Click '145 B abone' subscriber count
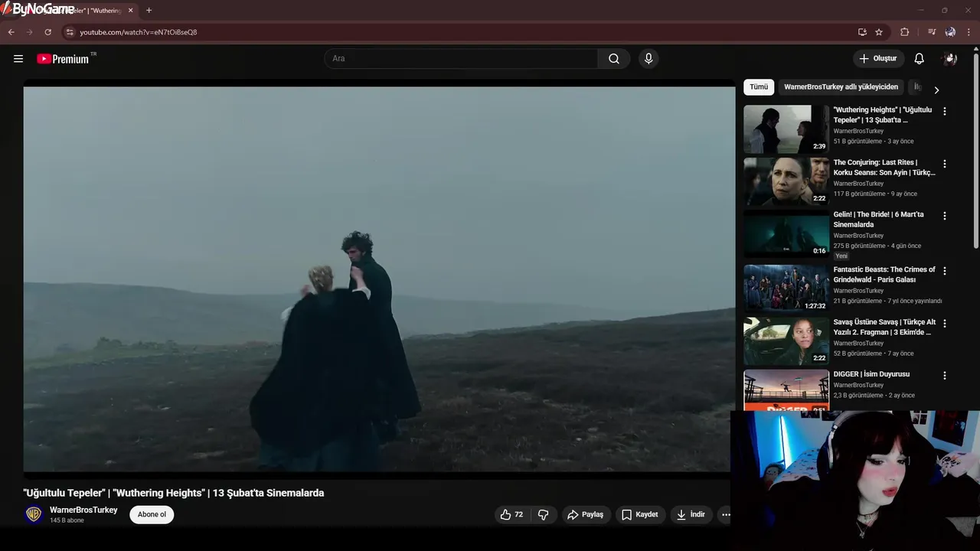980x551 pixels. (x=67, y=520)
